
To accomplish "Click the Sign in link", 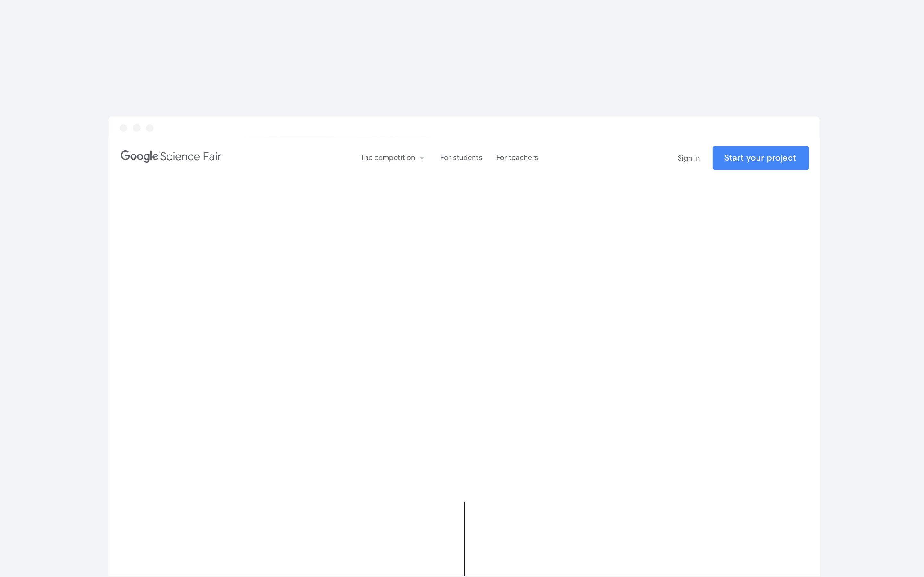I will pos(689,158).
